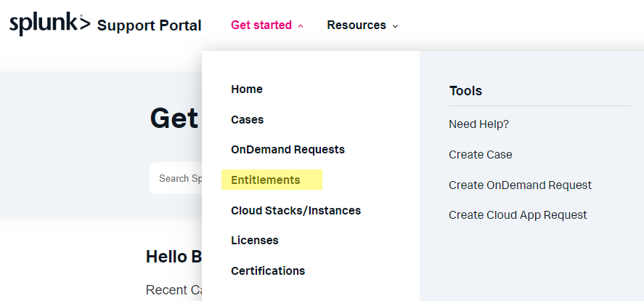Go to Home in the menu

point(246,89)
